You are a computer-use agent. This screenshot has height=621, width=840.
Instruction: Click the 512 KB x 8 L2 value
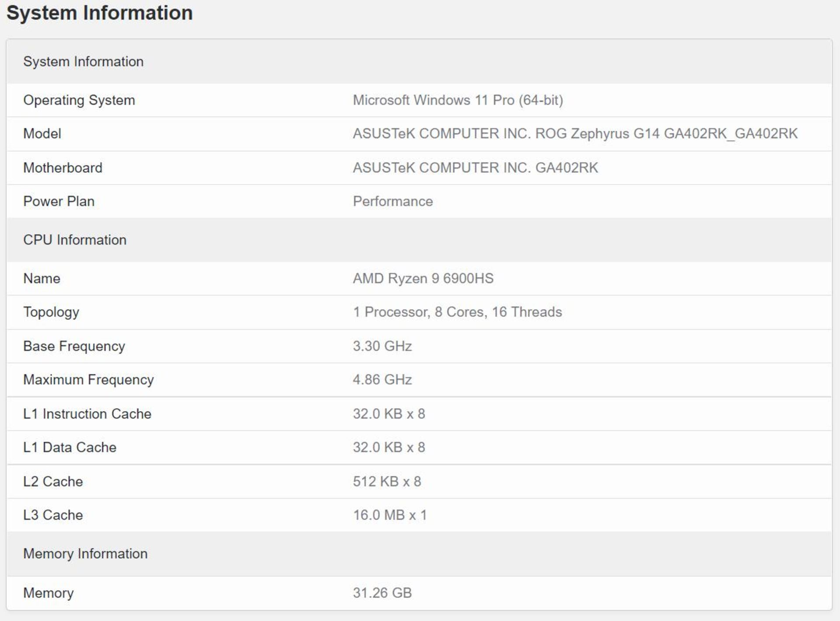pos(387,481)
